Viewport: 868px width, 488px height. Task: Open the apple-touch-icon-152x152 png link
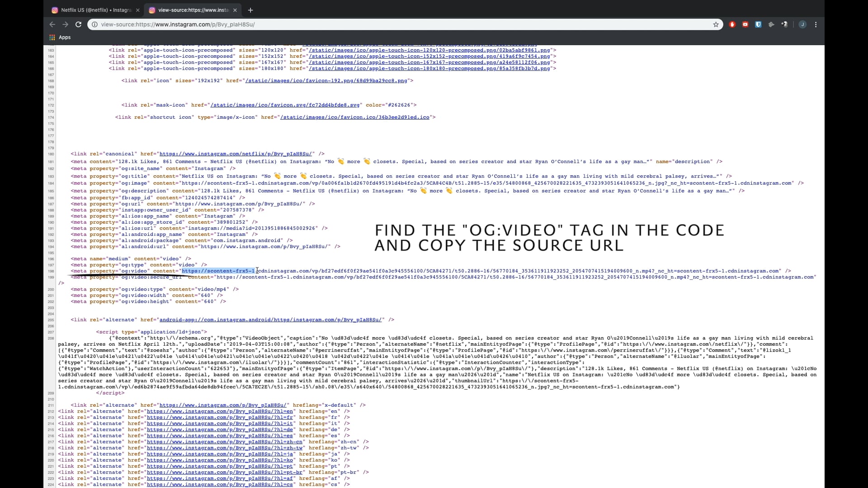[429, 56]
